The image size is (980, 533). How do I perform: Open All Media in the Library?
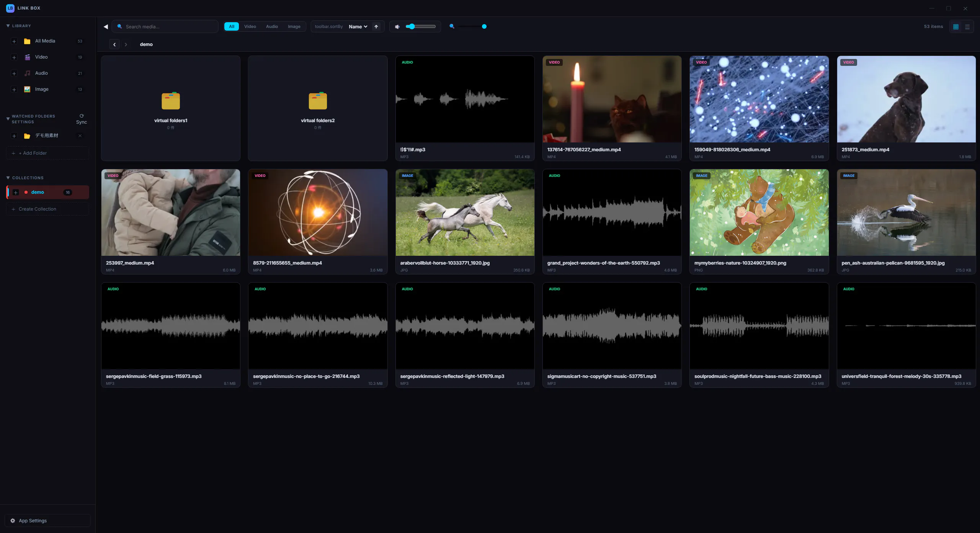[48, 41]
